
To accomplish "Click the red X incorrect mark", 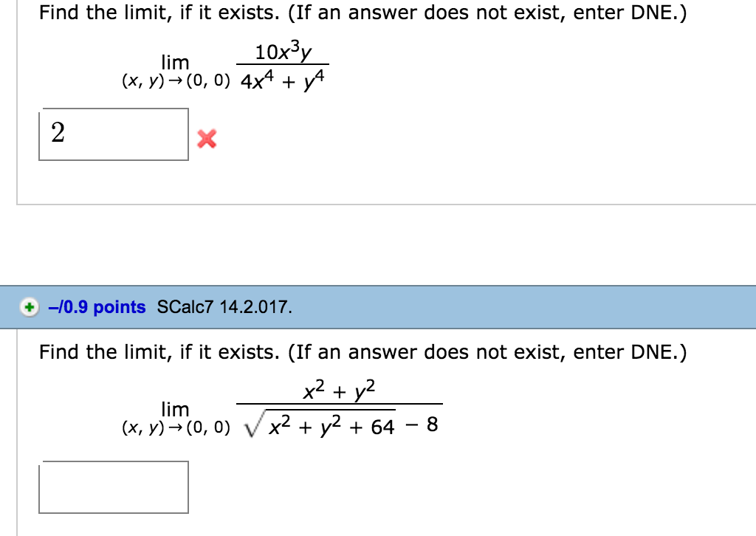I will click(x=207, y=138).
